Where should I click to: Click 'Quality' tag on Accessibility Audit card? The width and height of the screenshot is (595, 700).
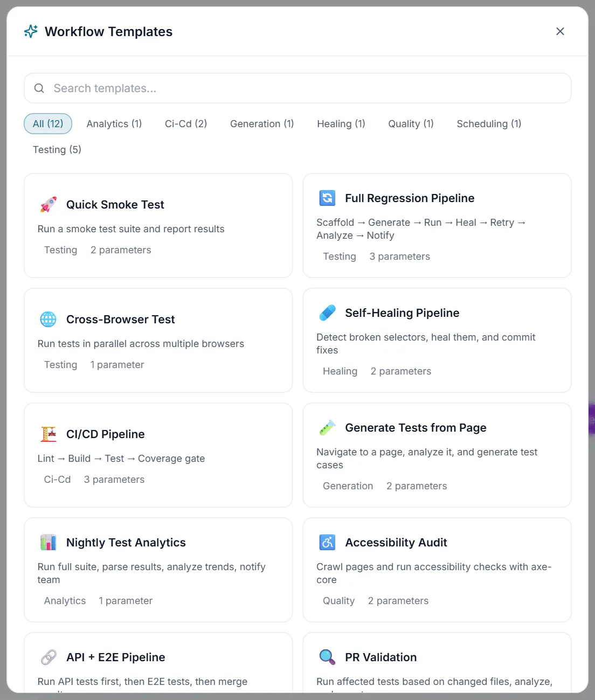tap(338, 601)
